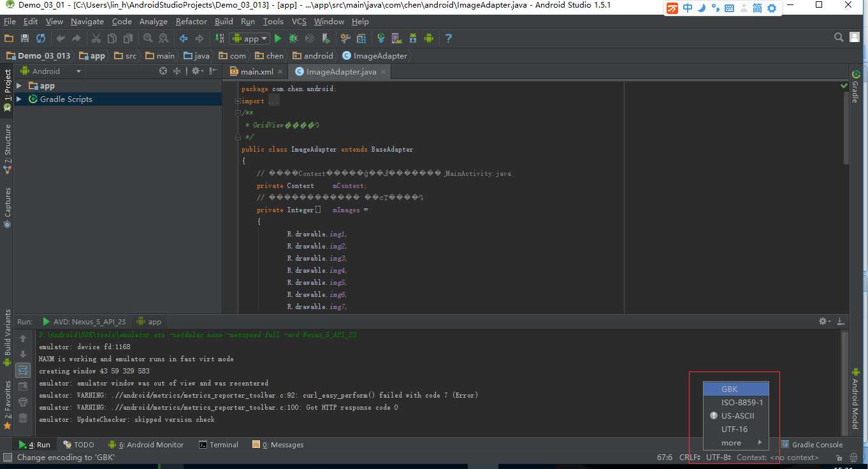This screenshot has height=469, width=868.
Task: Click the Redo arrow in the toolbar
Action: point(76,38)
